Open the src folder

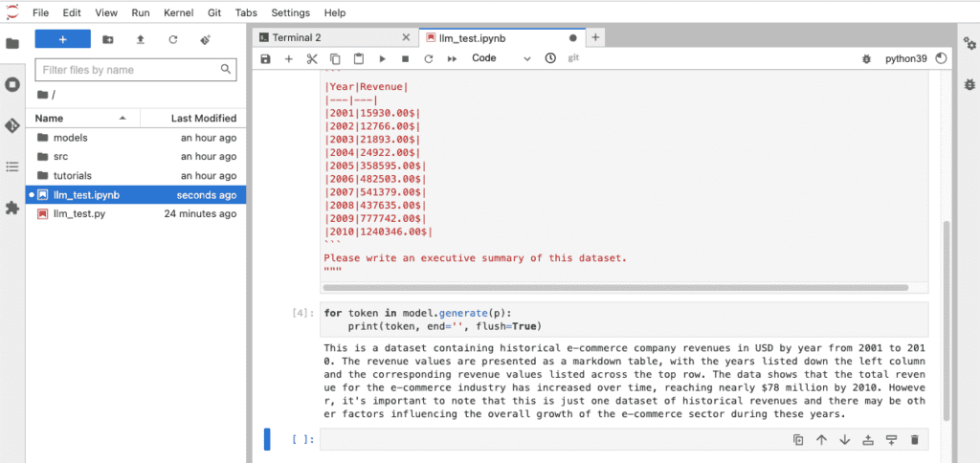tap(136, 156)
